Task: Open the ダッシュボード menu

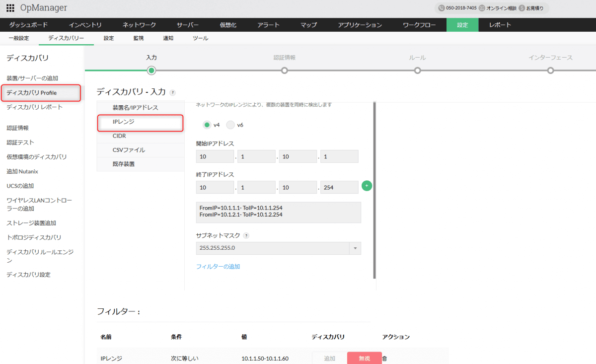Action: [x=29, y=25]
